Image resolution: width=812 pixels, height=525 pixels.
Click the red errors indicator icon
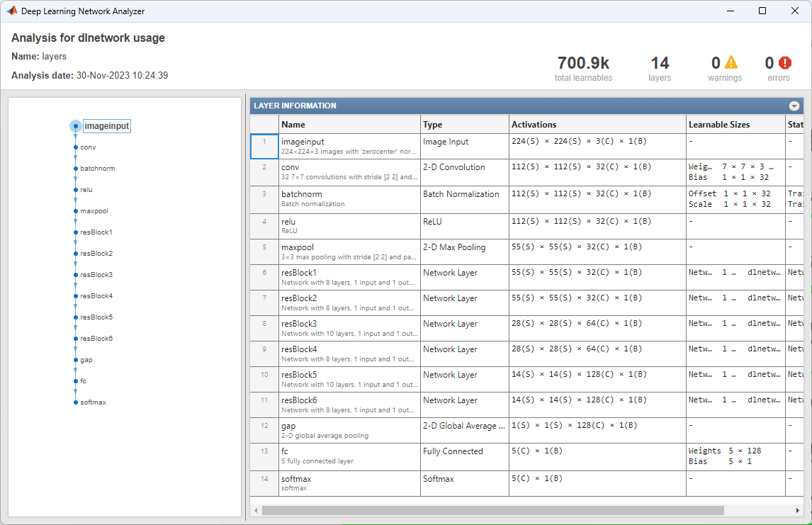coord(785,63)
